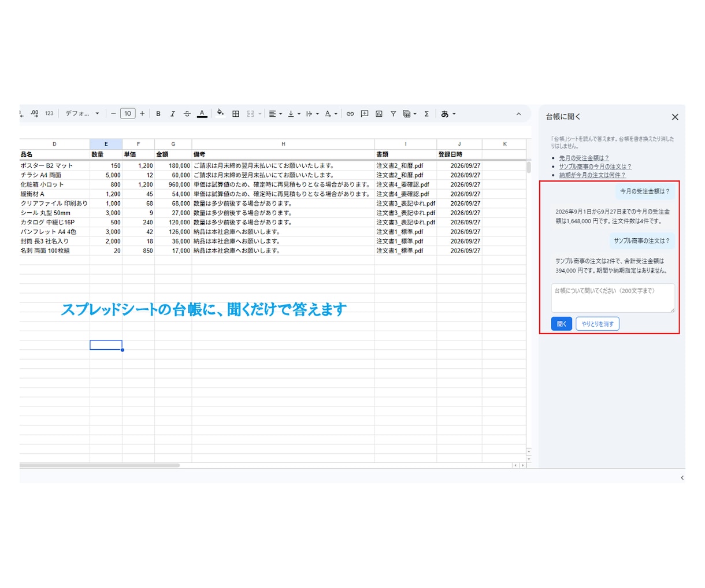This screenshot has height=588, width=705.
Task: Select column D header
Action: [55, 144]
